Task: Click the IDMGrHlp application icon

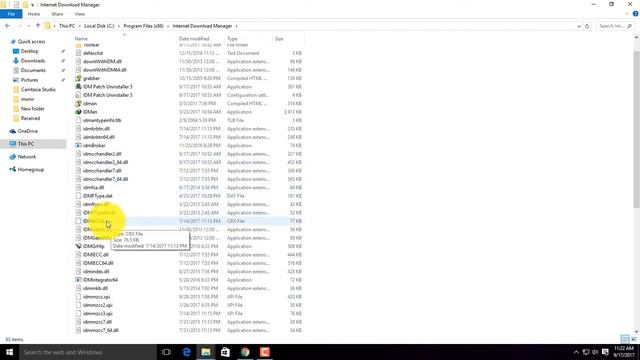Action: [x=78, y=246]
